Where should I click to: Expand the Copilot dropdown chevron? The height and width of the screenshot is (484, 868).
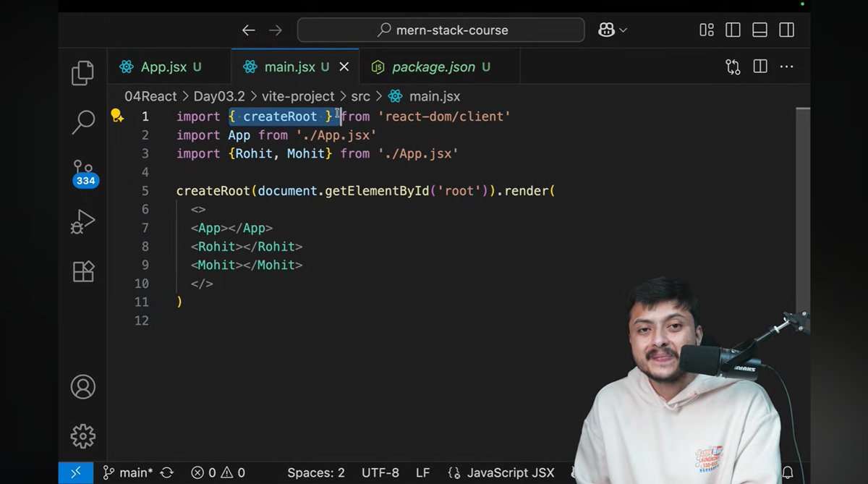pyautogui.click(x=623, y=30)
